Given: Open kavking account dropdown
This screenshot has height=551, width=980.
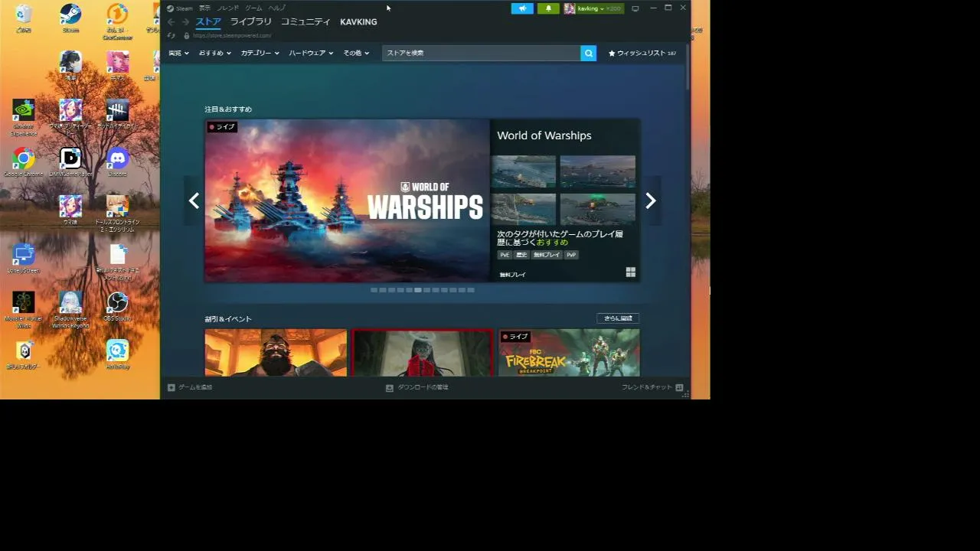Looking at the screenshot, I should [593, 8].
